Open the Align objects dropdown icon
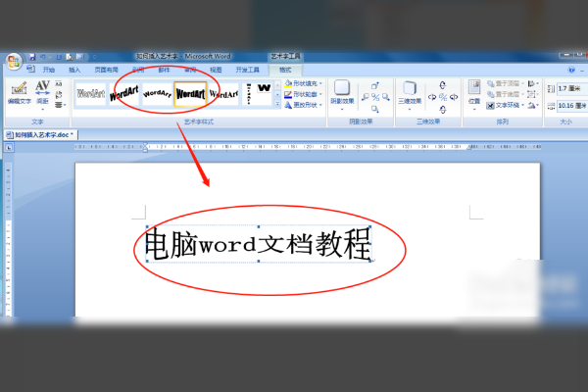Viewport: 588px width, 392px height. [x=533, y=83]
